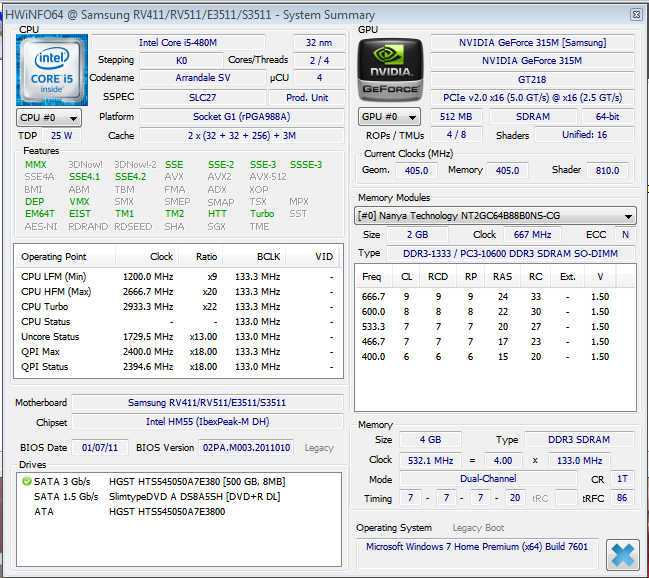Select the Socket G1 (rPGA988A) platform field

(242, 117)
